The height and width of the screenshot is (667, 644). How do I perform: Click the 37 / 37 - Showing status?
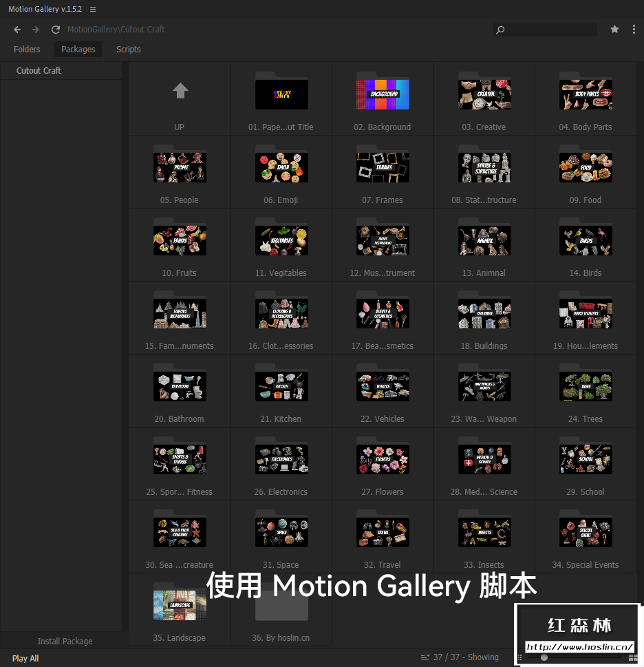tap(466, 657)
